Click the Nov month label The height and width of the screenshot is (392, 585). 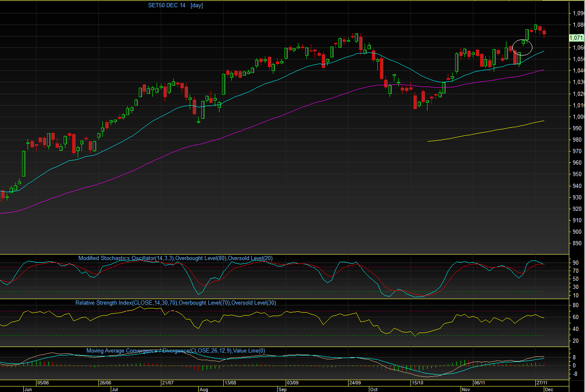(466, 389)
